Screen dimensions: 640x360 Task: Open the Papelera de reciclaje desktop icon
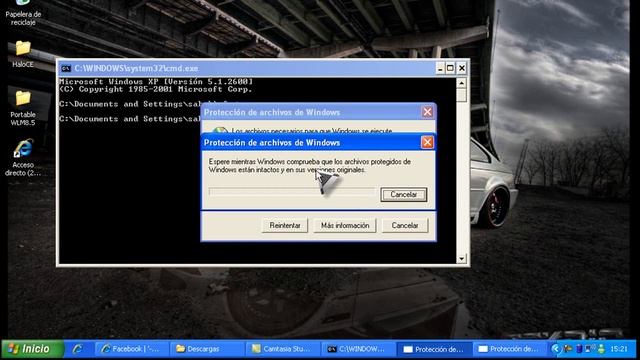(23, 13)
